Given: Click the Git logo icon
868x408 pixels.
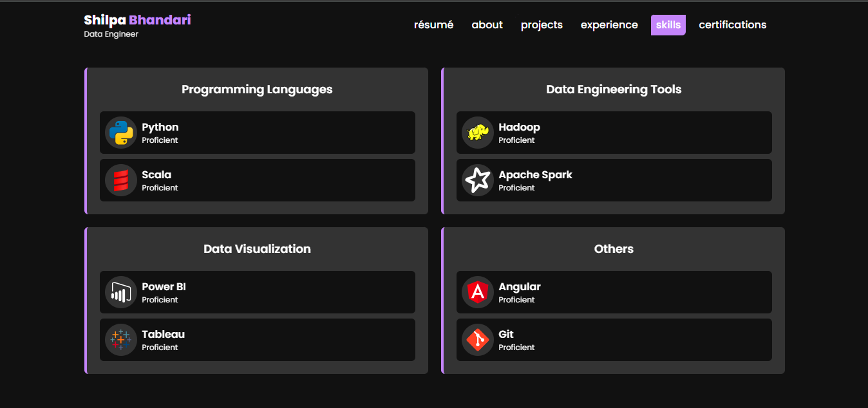Looking at the screenshot, I should (478, 340).
